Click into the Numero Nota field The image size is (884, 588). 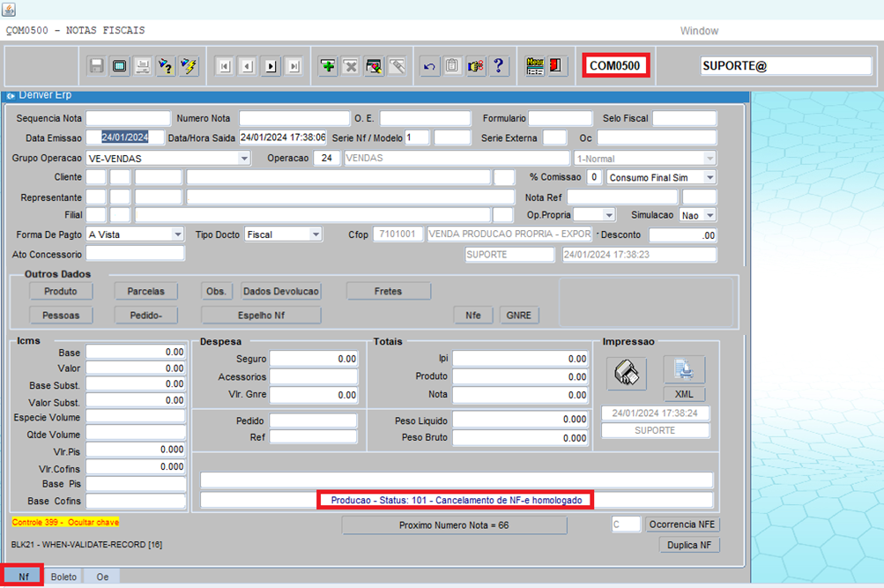[293, 118]
